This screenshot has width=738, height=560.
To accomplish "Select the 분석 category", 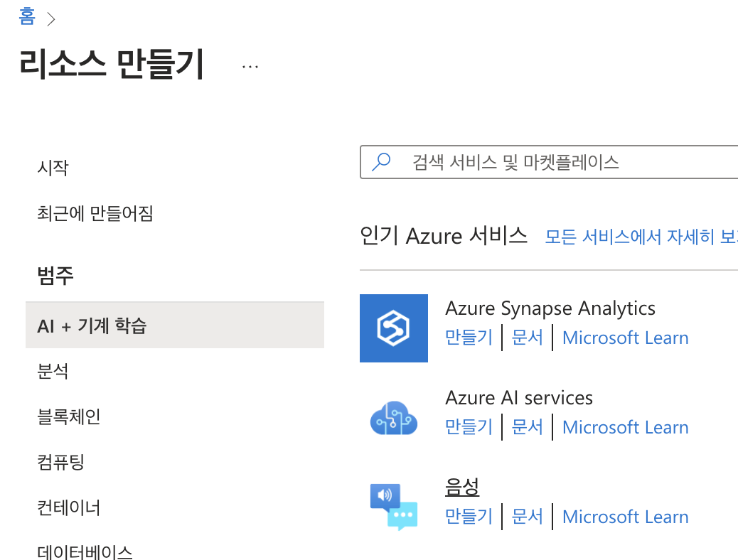I will pyautogui.click(x=53, y=371).
